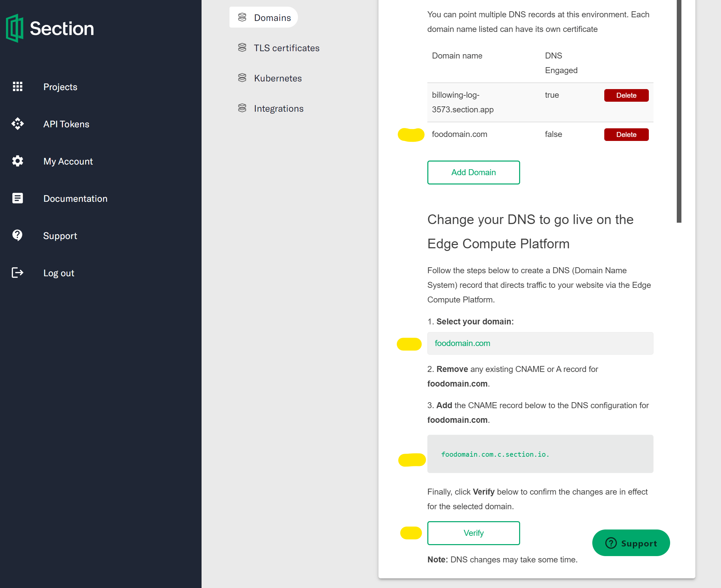Click the CNAME record foodomain.com.c.section.io code box
721x588 pixels.
click(x=540, y=454)
